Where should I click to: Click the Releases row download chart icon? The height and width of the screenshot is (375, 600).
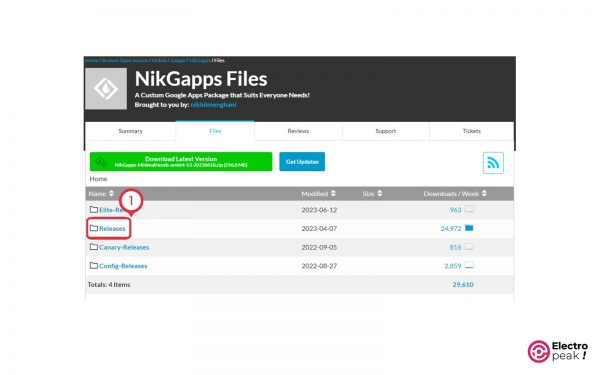click(469, 228)
